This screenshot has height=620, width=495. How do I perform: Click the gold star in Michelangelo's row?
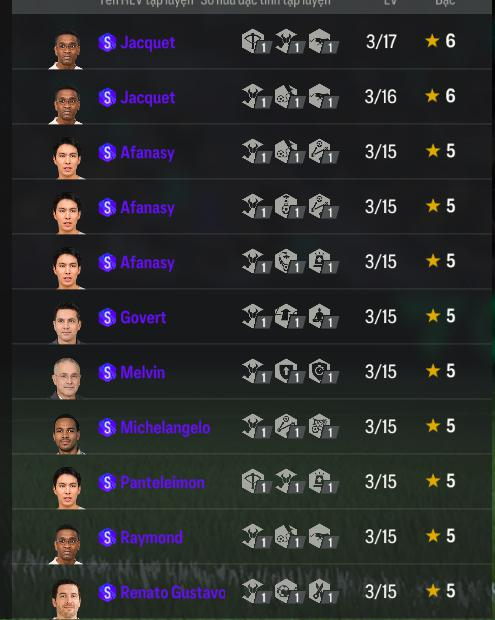point(433,425)
